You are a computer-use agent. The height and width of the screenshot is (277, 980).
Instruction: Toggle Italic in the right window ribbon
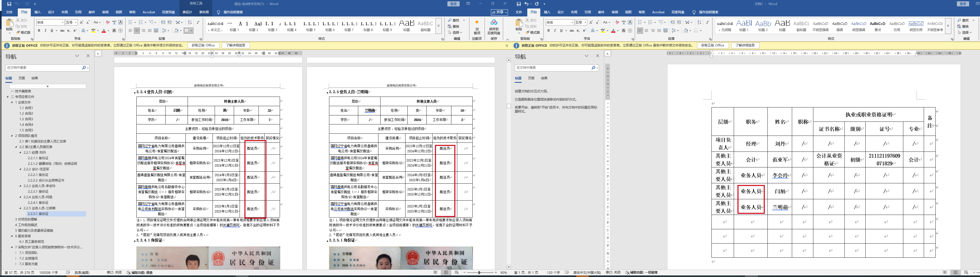click(555, 31)
